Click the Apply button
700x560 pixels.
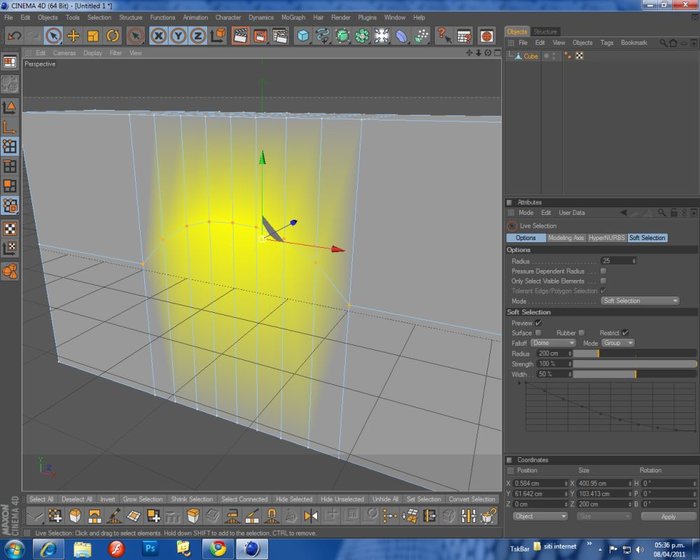668,516
